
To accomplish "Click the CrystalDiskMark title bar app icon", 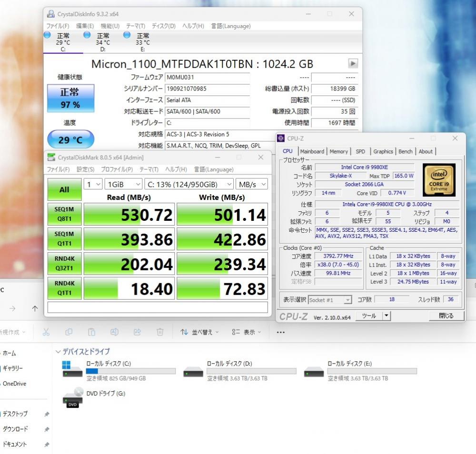I will (x=51, y=157).
